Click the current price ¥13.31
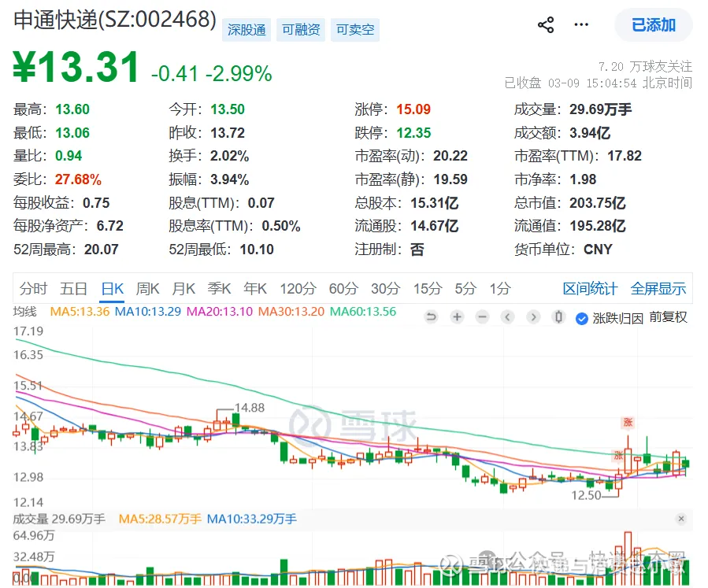Image resolution: width=708 pixels, height=588 pixels. (x=76, y=67)
